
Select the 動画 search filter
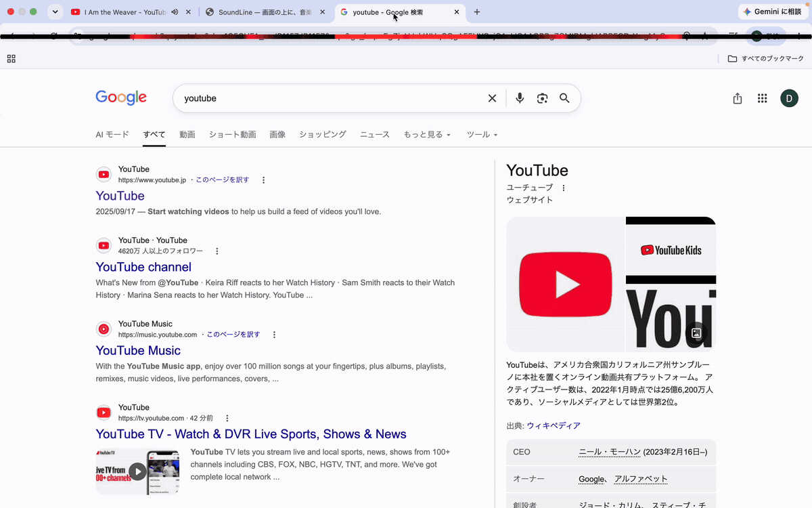(x=187, y=135)
